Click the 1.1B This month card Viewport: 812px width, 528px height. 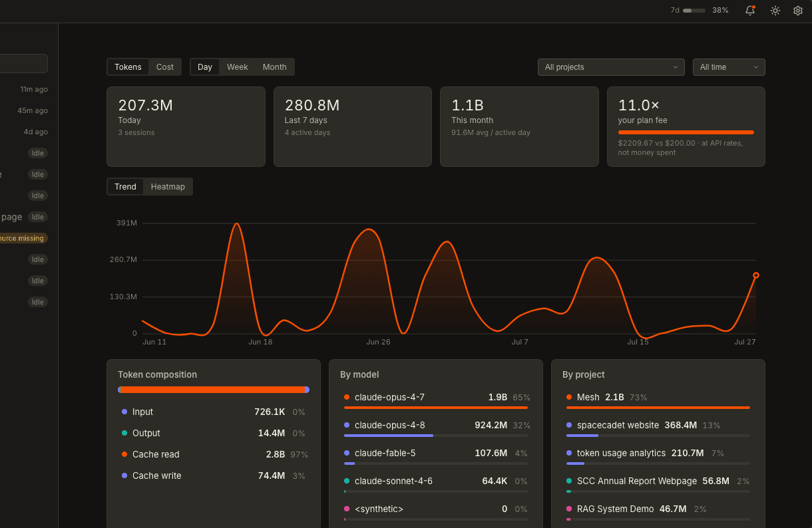[x=519, y=126]
